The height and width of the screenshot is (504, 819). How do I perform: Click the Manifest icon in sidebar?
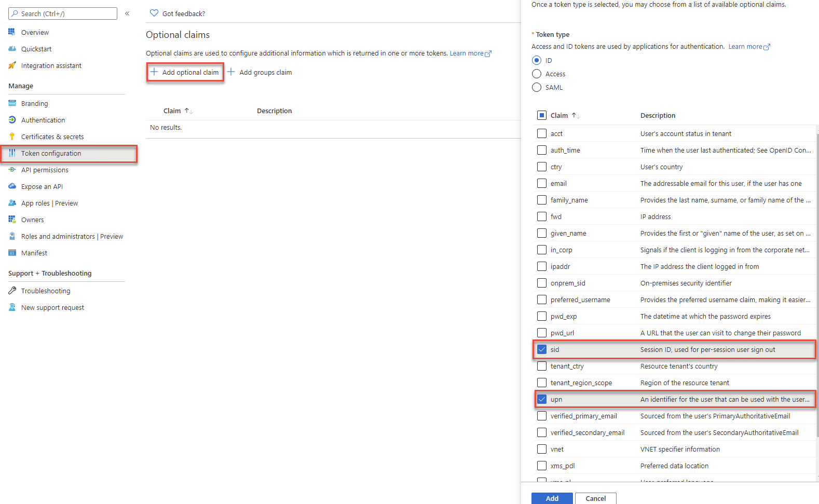[x=12, y=253]
